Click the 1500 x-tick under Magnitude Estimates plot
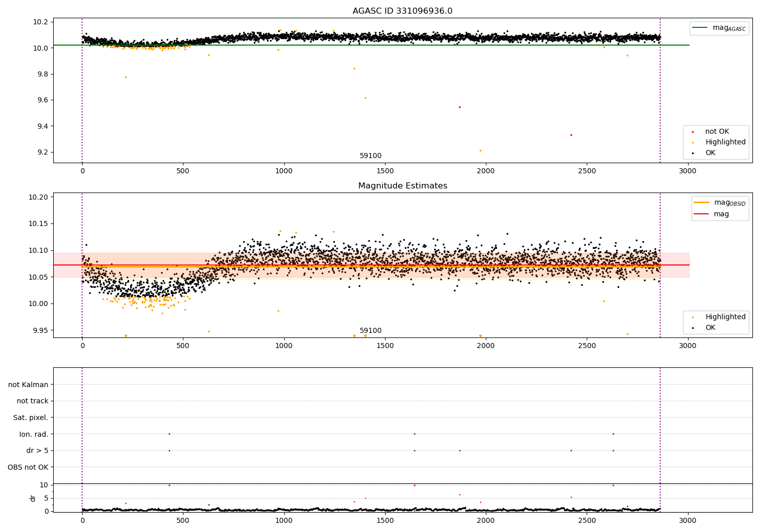The width and height of the screenshot is (760, 532). click(385, 346)
